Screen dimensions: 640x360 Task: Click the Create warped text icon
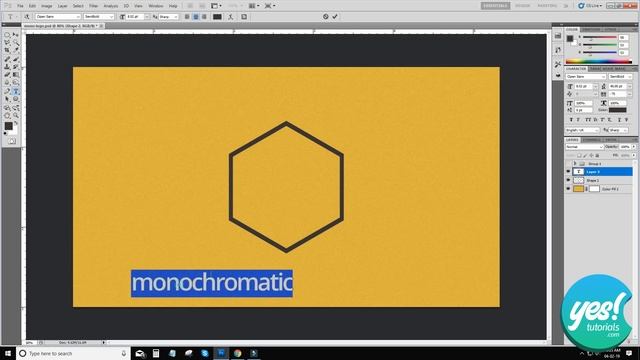point(231,17)
